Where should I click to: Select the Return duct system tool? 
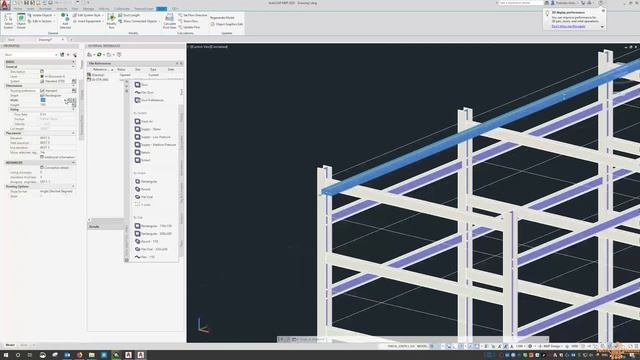tap(142, 153)
